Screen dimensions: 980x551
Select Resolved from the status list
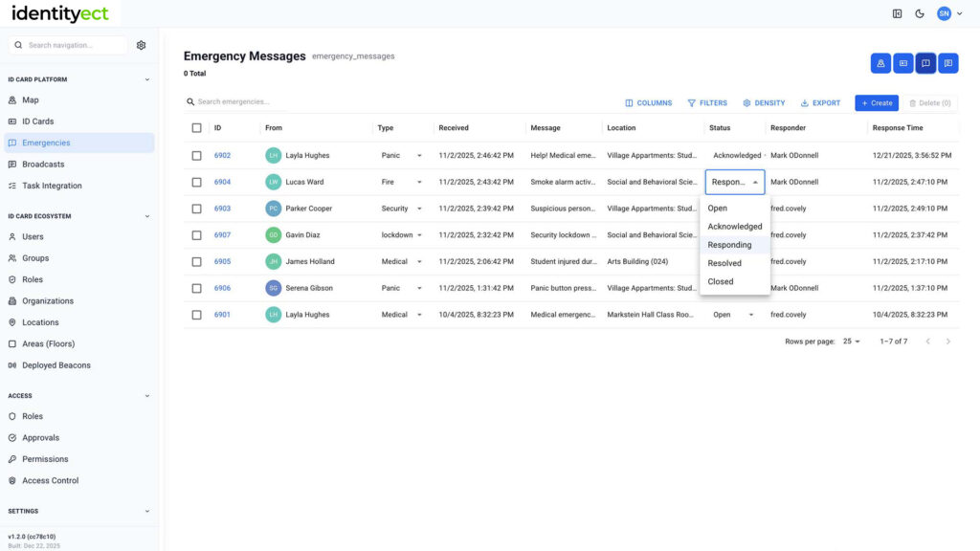coord(724,263)
